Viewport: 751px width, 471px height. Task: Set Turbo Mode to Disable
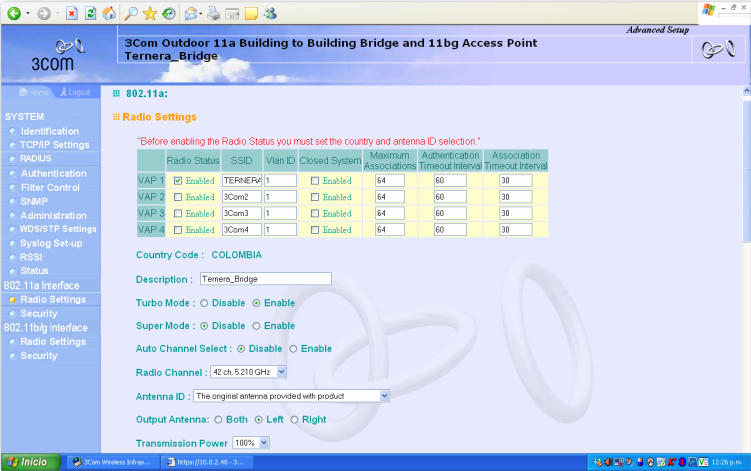(x=205, y=303)
